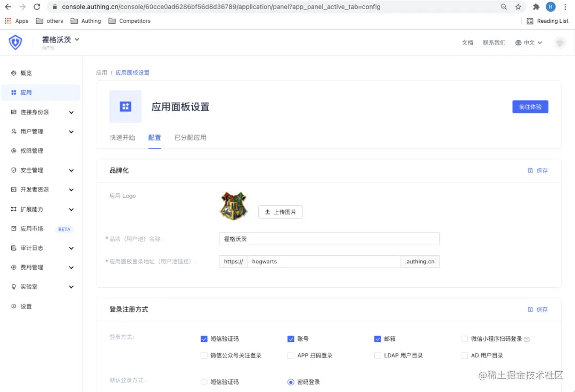Open the Competitors bookmarks folder
This screenshot has width=575, height=392.
pos(129,21)
